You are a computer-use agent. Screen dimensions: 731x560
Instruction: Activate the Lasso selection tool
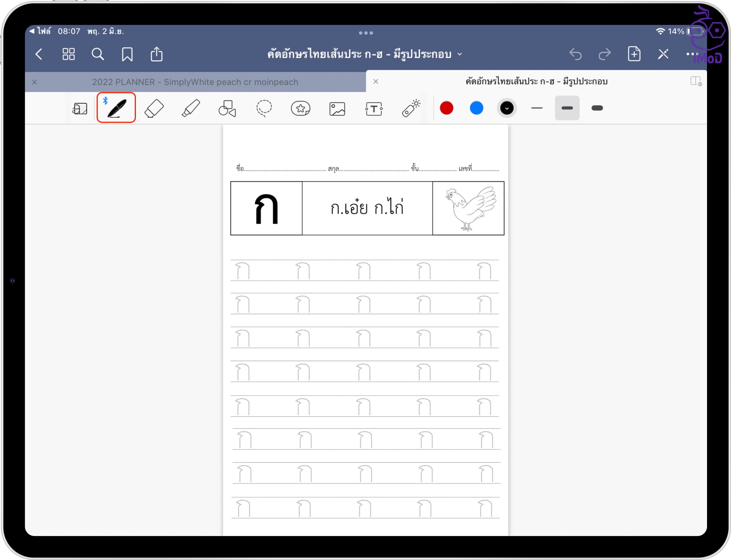pos(264,108)
